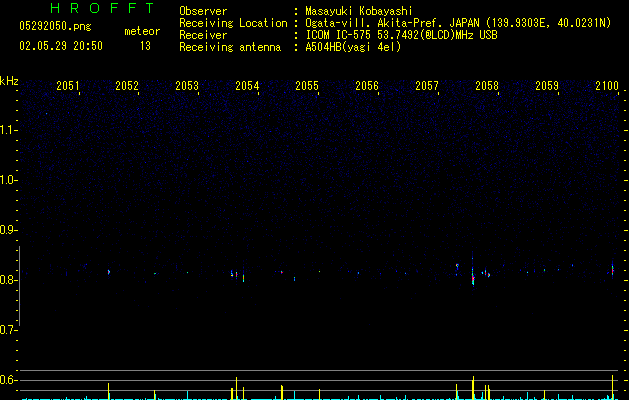Click the 'Observer' label
629x400 pixels.
pos(203,11)
